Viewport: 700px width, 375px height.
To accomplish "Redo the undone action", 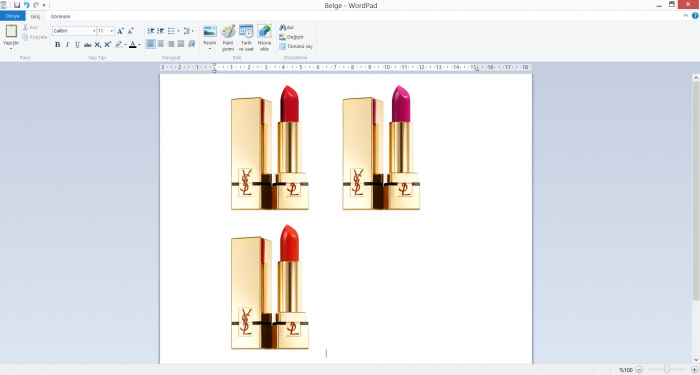I will coord(36,5).
